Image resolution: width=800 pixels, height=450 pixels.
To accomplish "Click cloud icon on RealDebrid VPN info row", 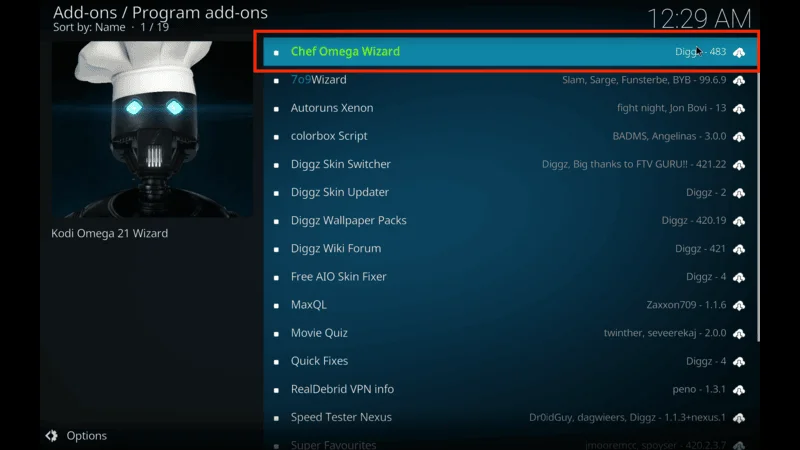I will pos(739,389).
